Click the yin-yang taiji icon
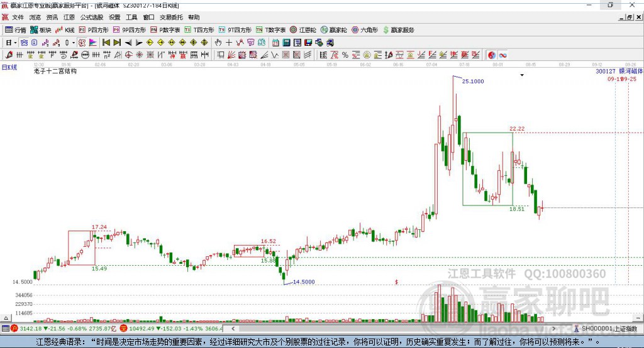The height and width of the screenshot is (348, 644). tap(492, 55)
